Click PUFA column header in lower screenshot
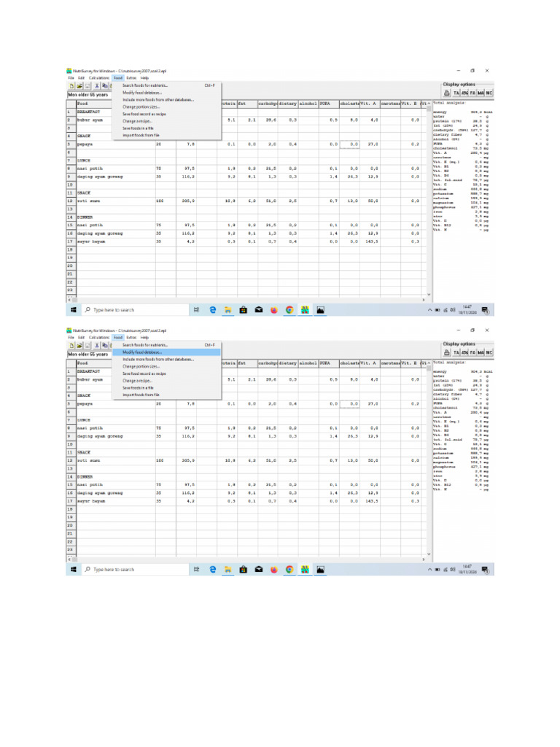The image size is (560, 747). pos(329,363)
